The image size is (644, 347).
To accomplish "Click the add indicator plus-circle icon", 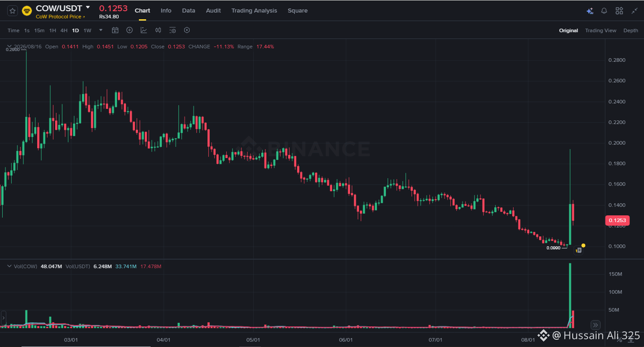I will 130,30.
